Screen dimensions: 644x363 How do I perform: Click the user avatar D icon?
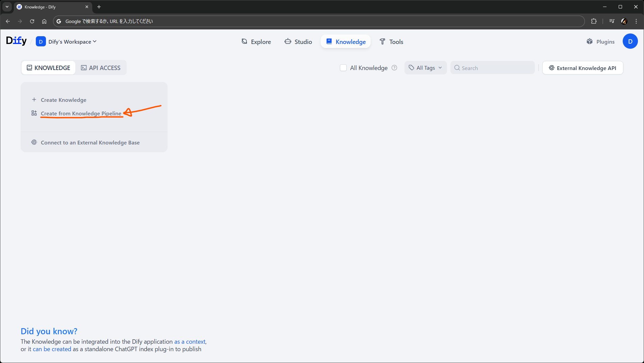point(630,42)
